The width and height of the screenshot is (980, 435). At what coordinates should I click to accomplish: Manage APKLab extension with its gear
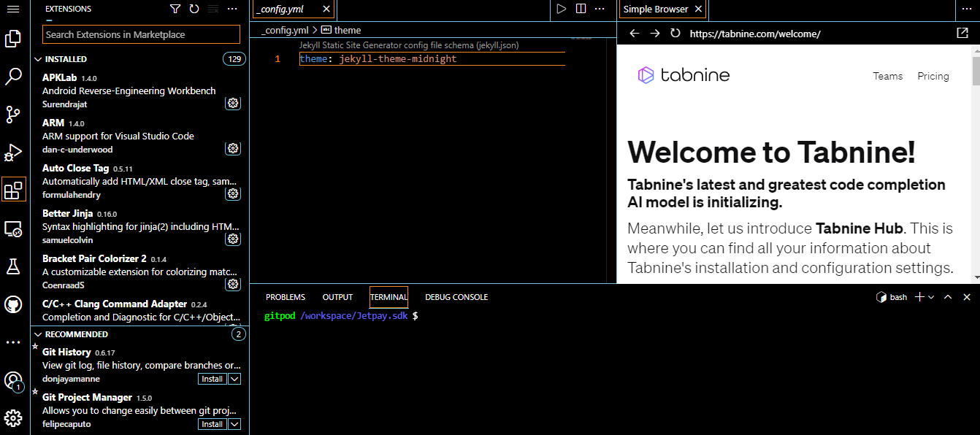[233, 103]
